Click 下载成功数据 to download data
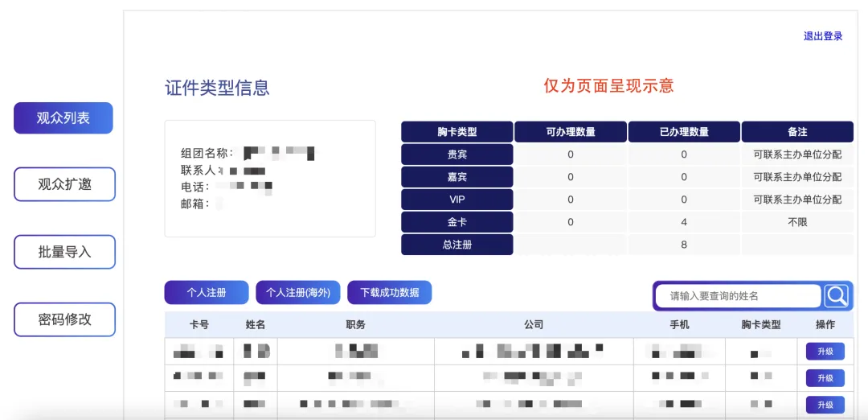This screenshot has width=868, height=420. tap(390, 293)
